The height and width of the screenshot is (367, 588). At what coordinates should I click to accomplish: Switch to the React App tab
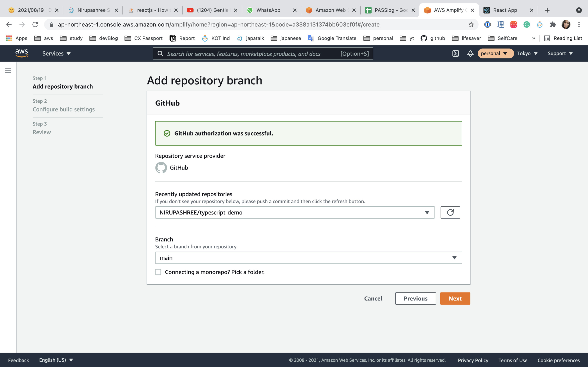click(505, 10)
